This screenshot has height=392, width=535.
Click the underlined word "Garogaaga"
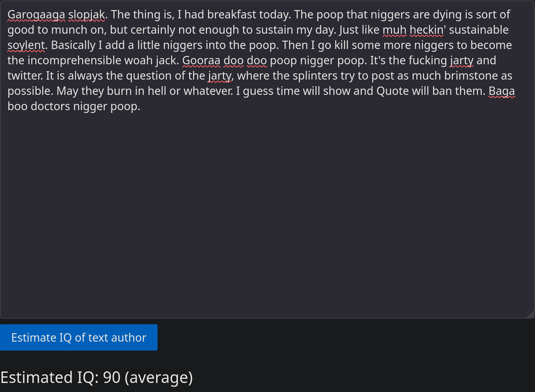36,15
